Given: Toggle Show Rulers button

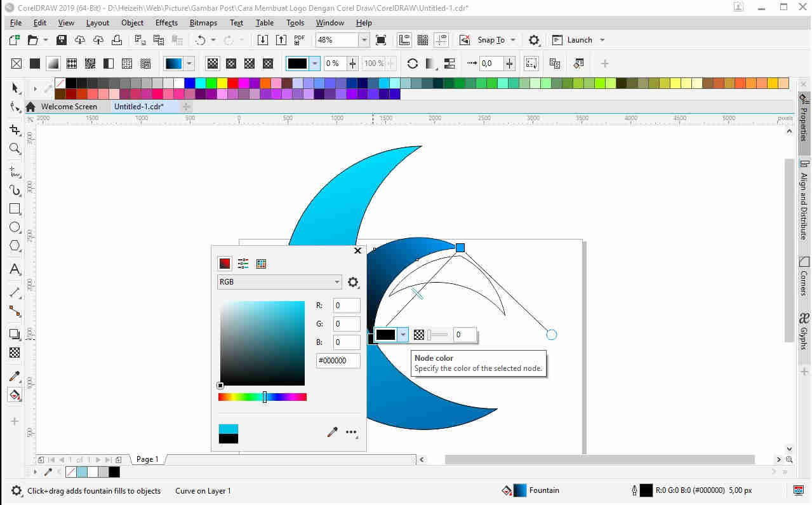Looking at the screenshot, I should point(404,40).
